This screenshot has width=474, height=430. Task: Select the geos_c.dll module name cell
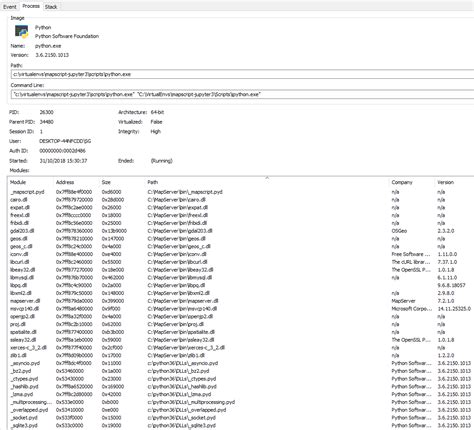[x=21, y=246]
